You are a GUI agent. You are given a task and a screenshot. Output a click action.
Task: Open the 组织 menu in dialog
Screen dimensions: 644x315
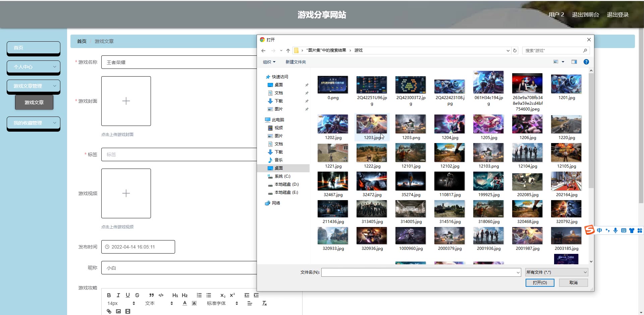pyautogui.click(x=269, y=62)
